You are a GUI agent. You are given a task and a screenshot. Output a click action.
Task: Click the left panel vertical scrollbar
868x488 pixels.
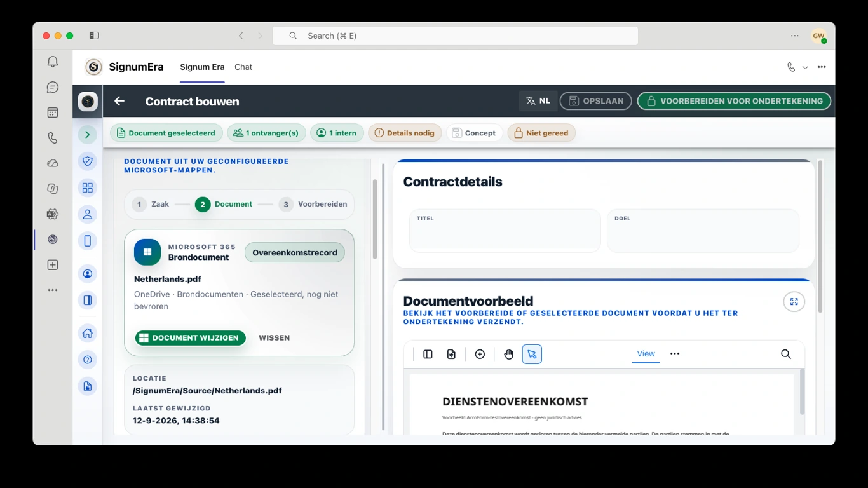click(375, 219)
